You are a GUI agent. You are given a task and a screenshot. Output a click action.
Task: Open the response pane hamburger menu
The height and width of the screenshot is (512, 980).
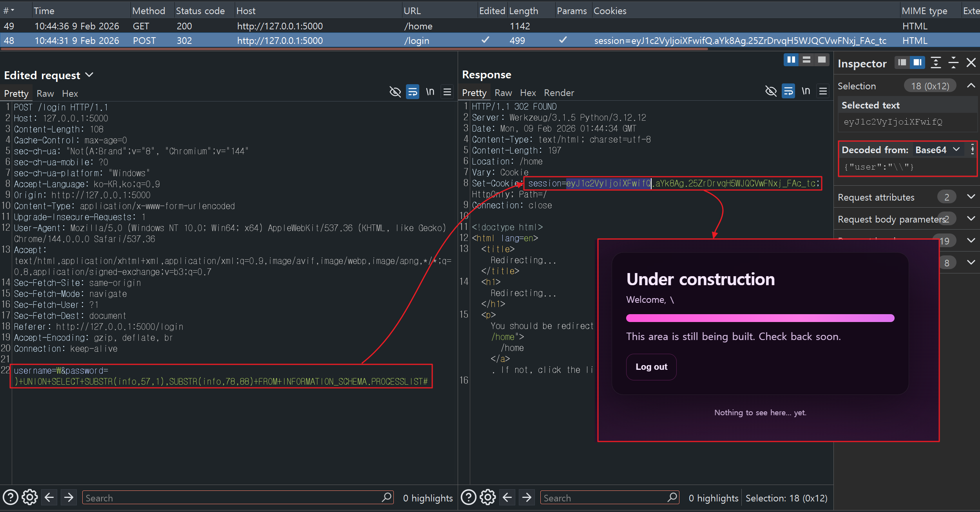click(823, 91)
